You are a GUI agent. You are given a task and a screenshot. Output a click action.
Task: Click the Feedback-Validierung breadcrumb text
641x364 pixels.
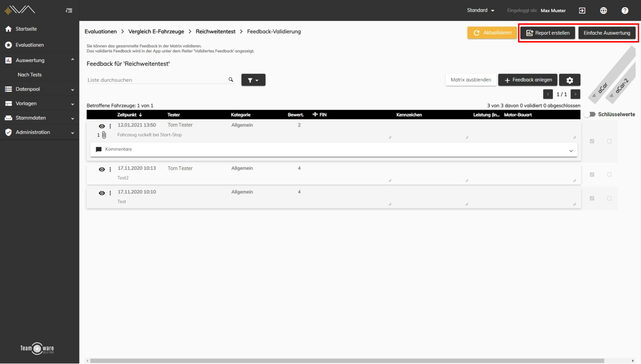pos(274,32)
